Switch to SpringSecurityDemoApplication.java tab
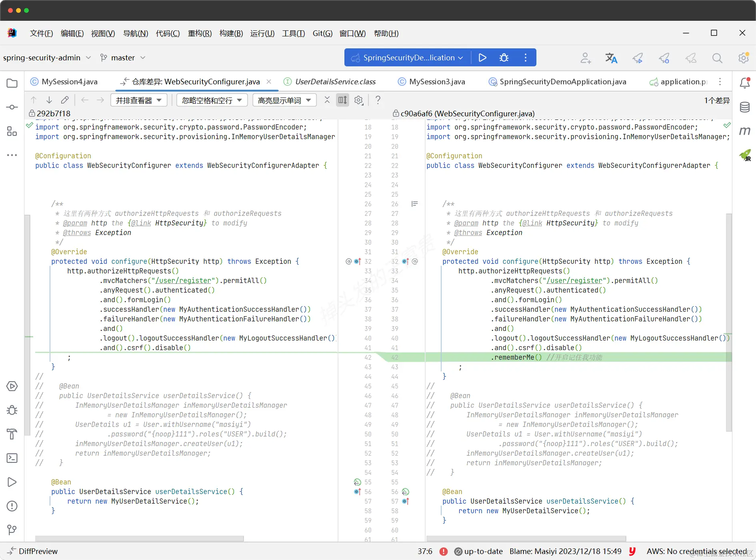The image size is (756, 560). coord(557,82)
